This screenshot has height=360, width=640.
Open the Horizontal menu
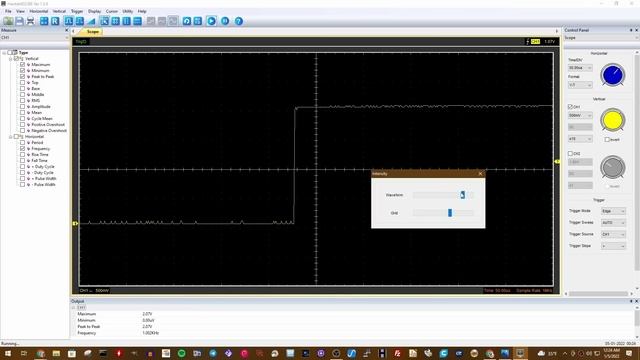click(x=39, y=11)
